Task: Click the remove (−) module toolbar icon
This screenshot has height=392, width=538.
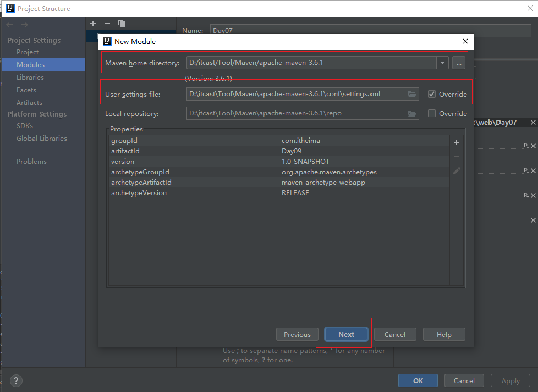Action: coord(107,24)
